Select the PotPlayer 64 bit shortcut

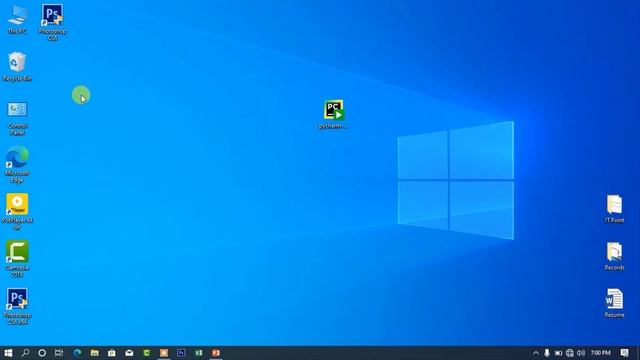(x=17, y=212)
